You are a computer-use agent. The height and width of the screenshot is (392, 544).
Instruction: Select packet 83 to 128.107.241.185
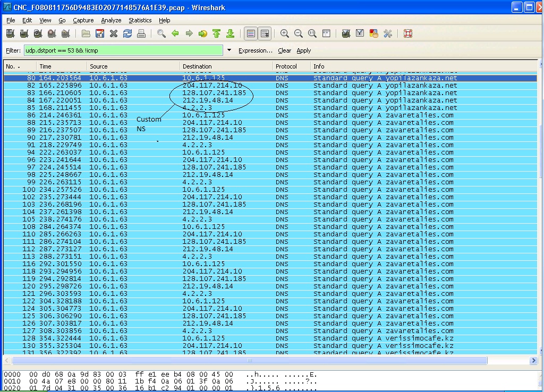[x=270, y=93]
